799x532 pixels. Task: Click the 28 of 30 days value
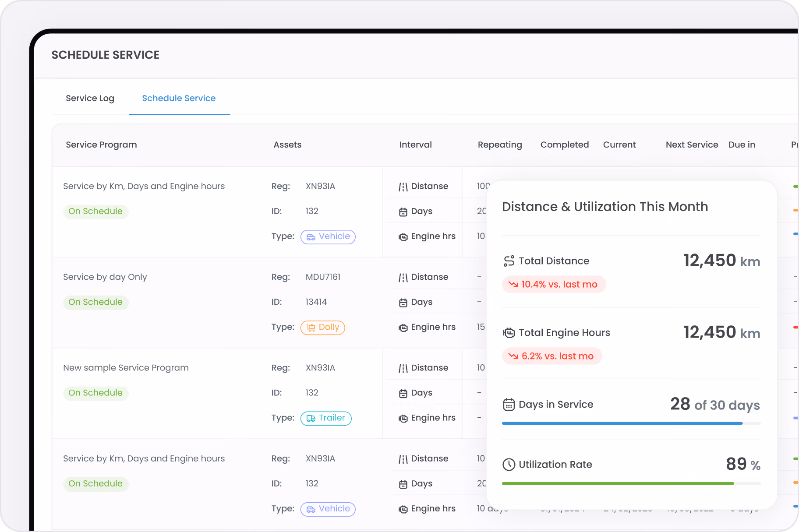pyautogui.click(x=715, y=404)
